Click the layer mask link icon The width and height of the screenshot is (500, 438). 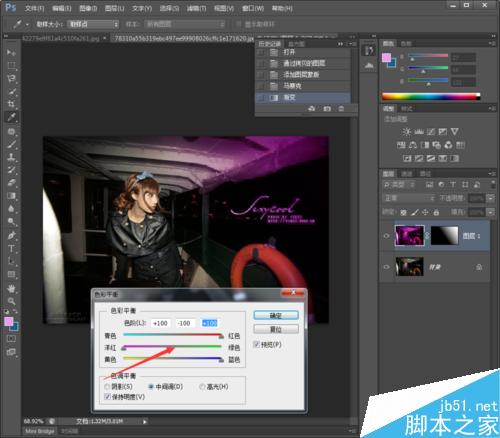(x=427, y=235)
